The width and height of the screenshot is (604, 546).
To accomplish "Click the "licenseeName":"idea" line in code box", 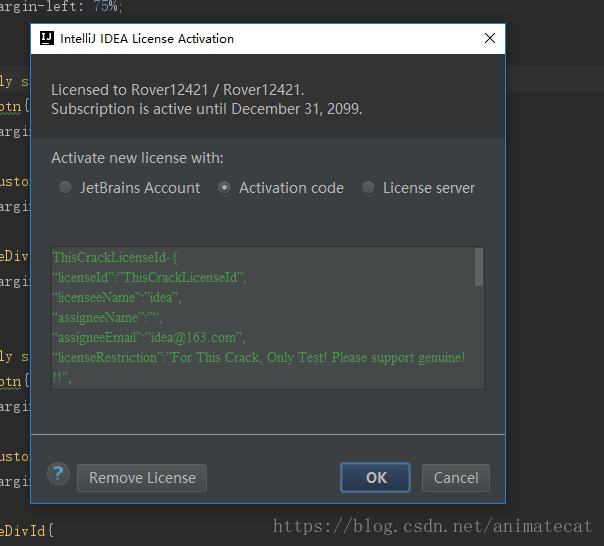I will [x=117, y=298].
